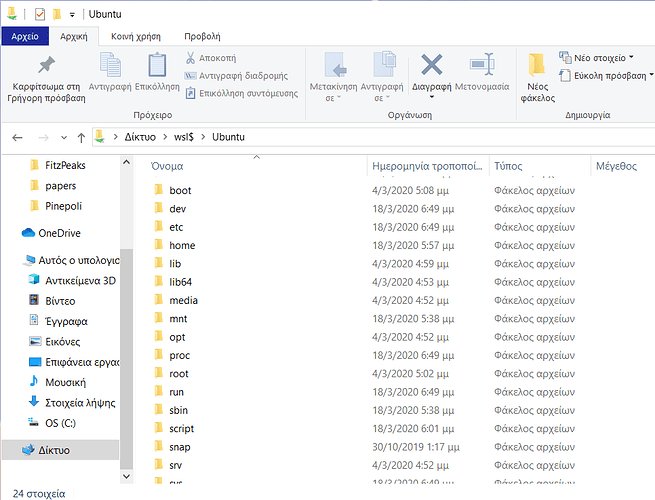Click Αντιγραφή διαδρομής copy path command
Viewport: 655px width, 500px height.
point(236,76)
